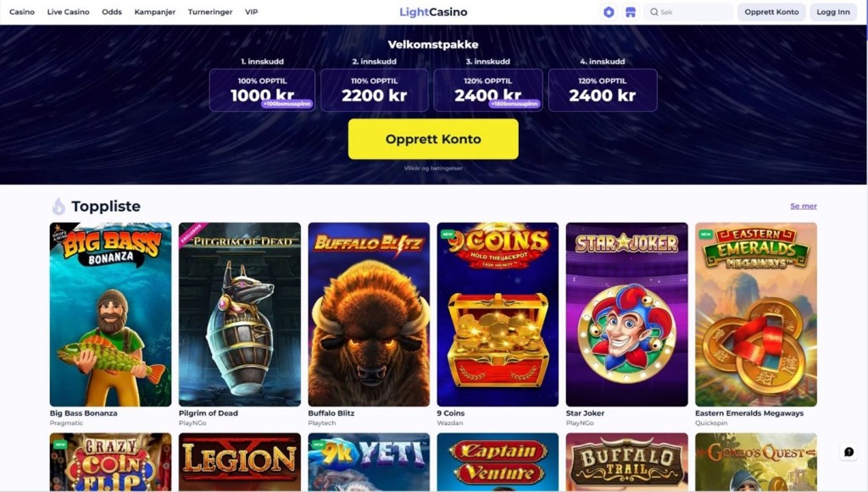Select the 1. innskudd 1000 kr bonus card
868x492 pixels.
[x=263, y=90]
